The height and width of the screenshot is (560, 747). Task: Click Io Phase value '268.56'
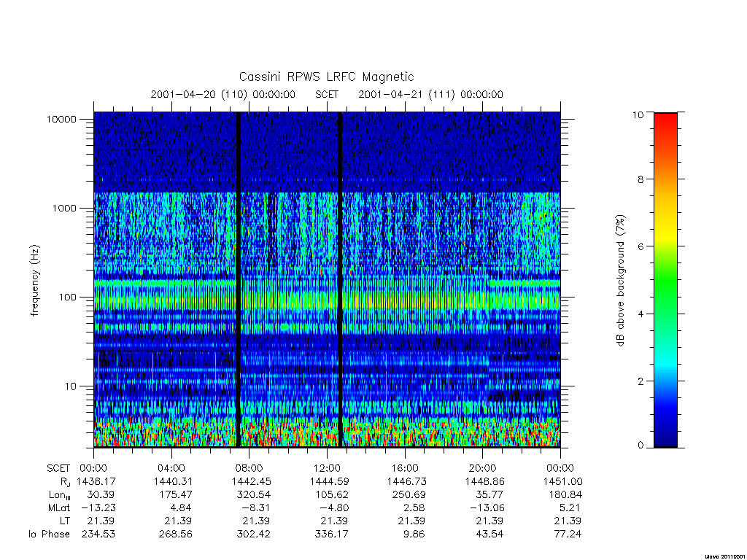point(176,534)
